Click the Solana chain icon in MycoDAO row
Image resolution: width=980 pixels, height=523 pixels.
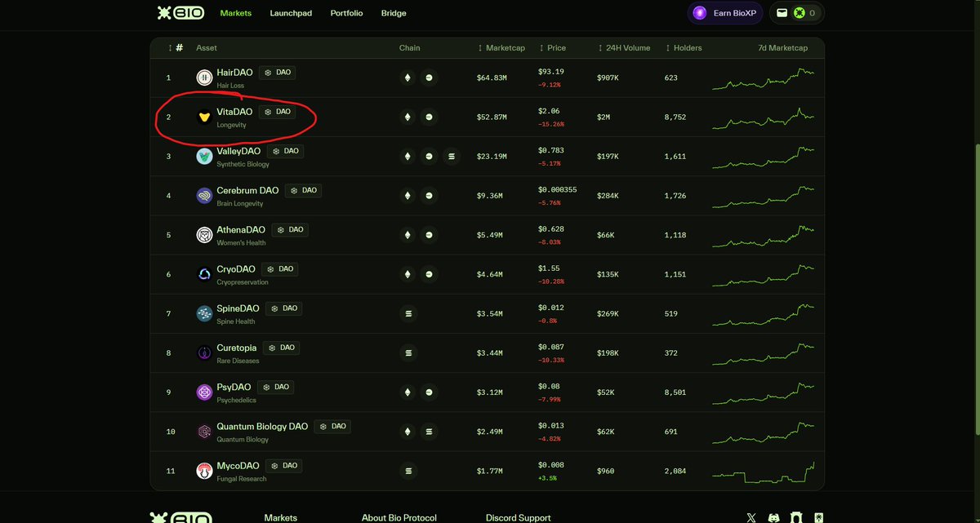click(x=408, y=471)
